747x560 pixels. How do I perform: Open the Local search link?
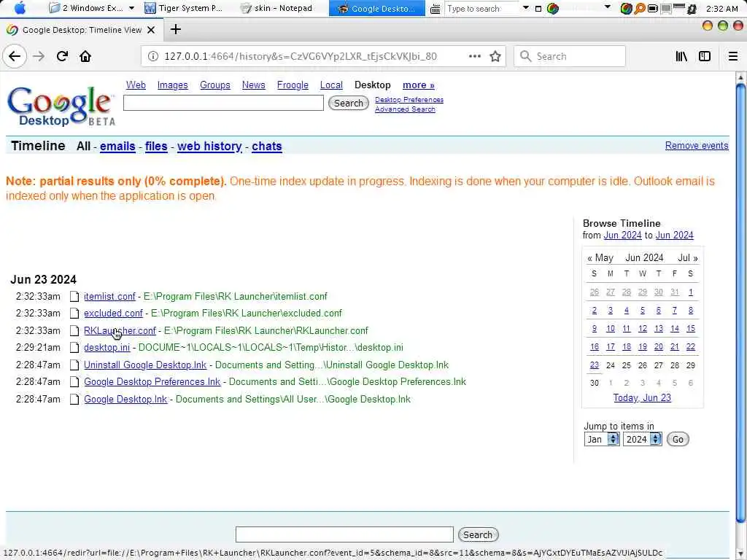coord(331,85)
